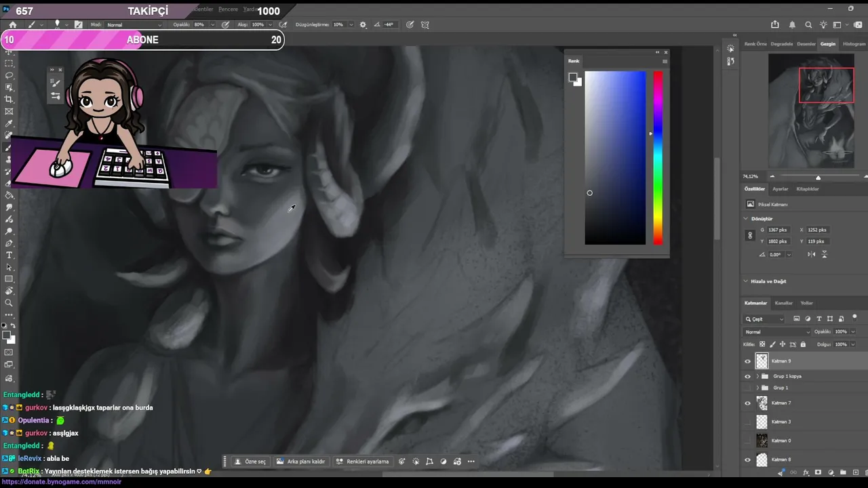Open the Color panel flyout menu

coord(665,61)
